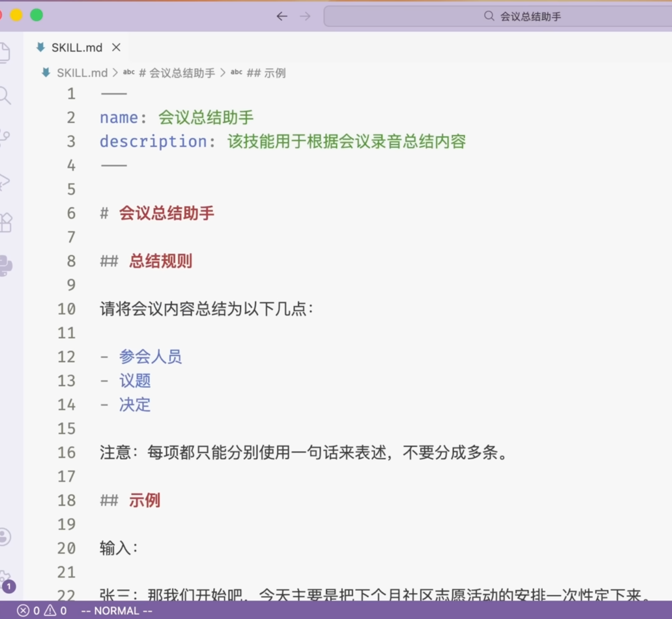Select the SKILL.md editor tab
The image size is (672, 619).
[x=77, y=47]
